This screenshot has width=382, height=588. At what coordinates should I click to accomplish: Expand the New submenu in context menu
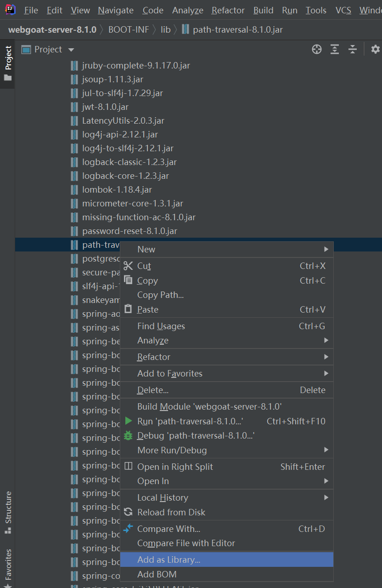click(x=227, y=249)
